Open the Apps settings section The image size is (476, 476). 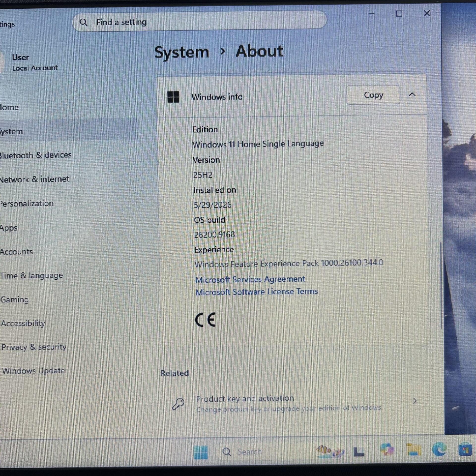[x=9, y=228]
